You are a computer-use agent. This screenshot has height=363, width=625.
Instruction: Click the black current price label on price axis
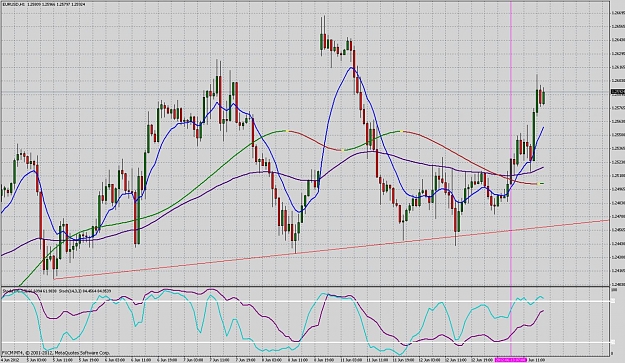[617, 92]
